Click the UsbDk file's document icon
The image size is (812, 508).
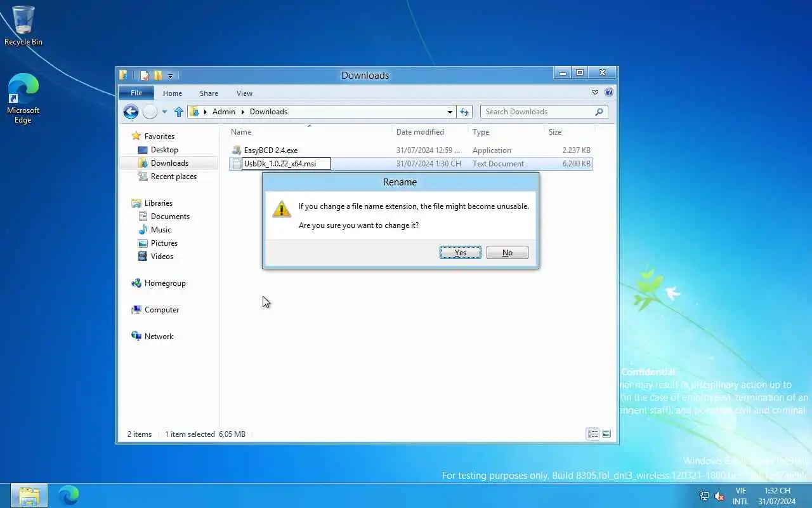(236, 164)
